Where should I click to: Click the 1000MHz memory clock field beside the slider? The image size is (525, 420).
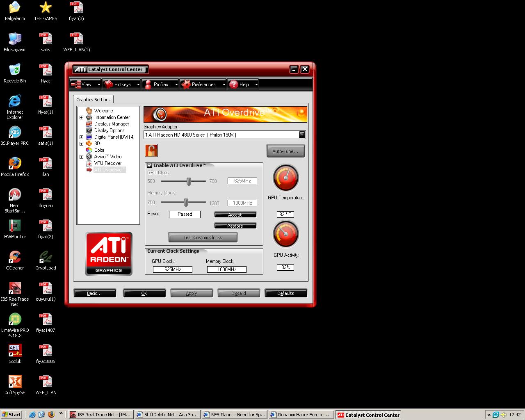click(x=242, y=203)
